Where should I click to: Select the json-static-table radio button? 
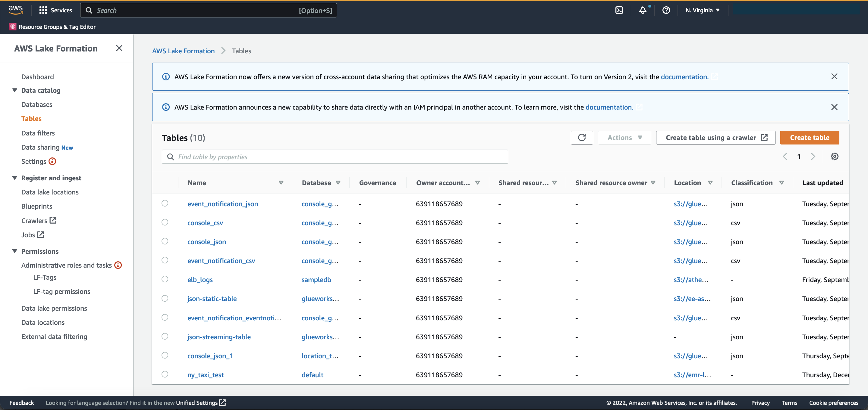coord(165,298)
